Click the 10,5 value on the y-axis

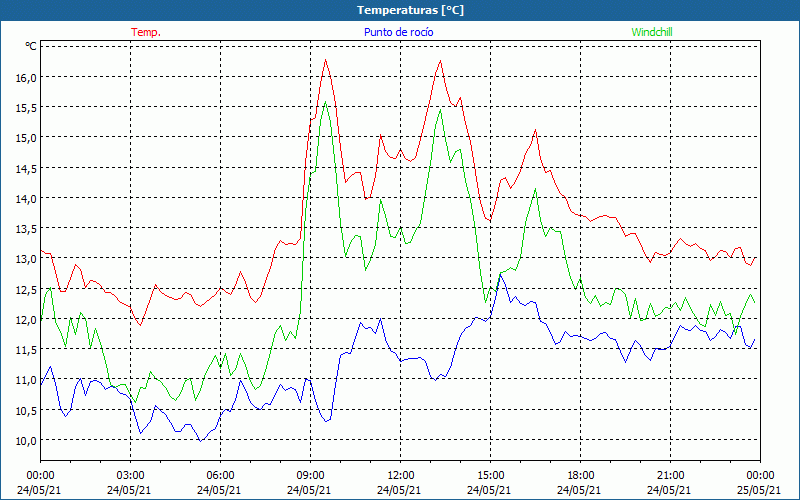coord(26,410)
